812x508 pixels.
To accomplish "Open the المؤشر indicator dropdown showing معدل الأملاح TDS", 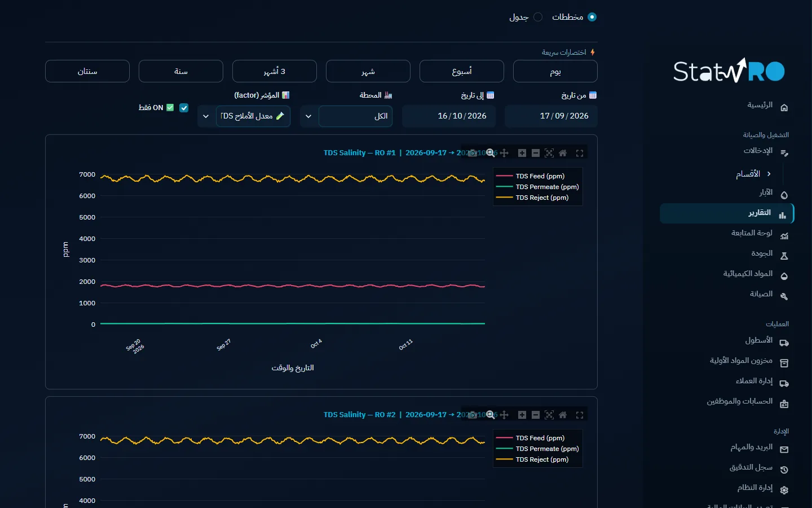I will (244, 116).
